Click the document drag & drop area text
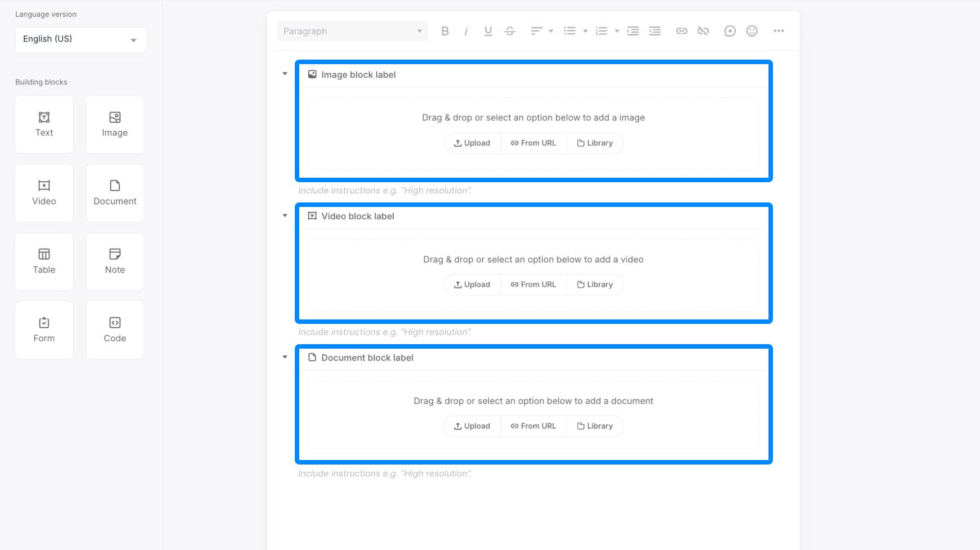 pos(533,401)
